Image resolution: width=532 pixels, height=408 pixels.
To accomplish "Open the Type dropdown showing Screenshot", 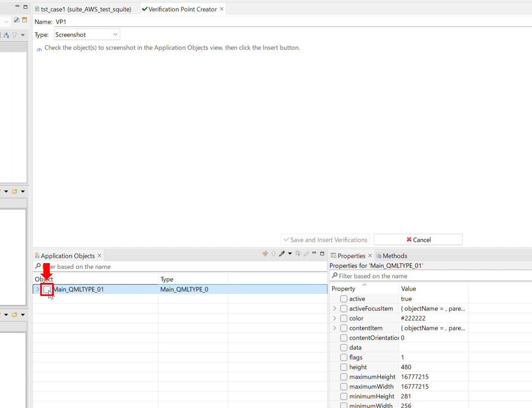I will [x=87, y=35].
